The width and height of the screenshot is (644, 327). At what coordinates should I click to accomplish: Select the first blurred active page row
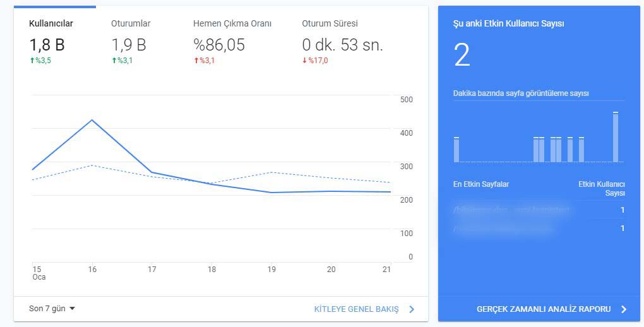click(539, 210)
